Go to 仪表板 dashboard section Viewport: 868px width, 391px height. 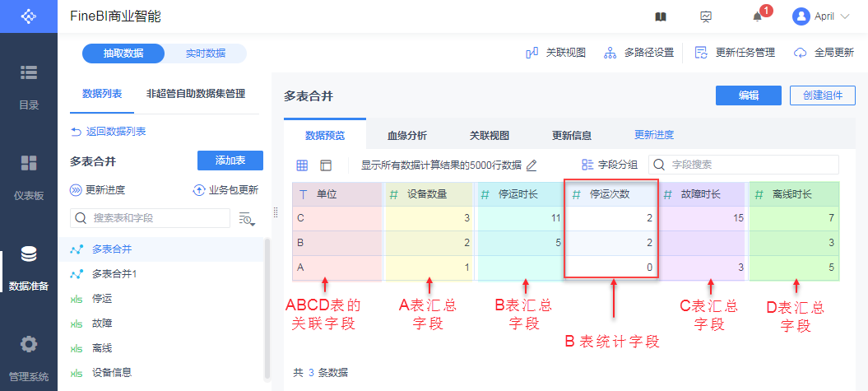point(29,177)
